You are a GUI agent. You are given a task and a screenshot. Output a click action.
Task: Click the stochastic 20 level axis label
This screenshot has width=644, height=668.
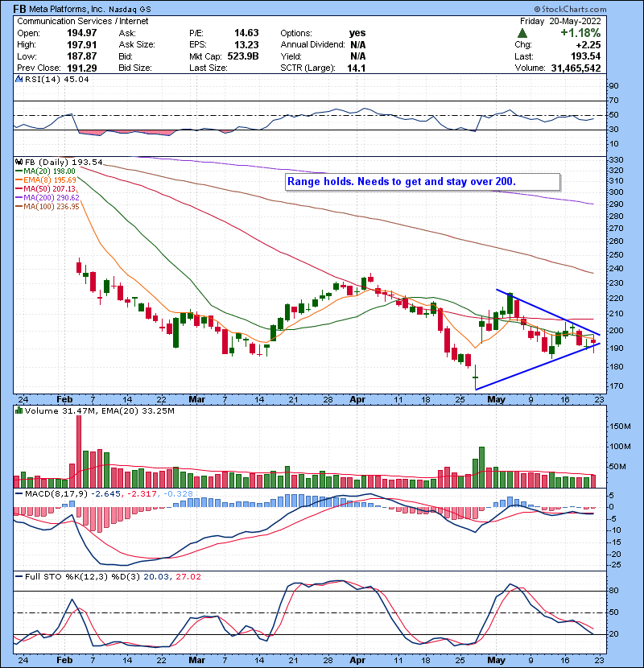pos(613,634)
